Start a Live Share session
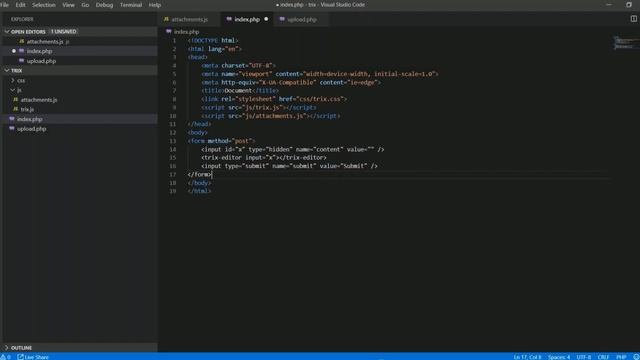 coord(33,357)
